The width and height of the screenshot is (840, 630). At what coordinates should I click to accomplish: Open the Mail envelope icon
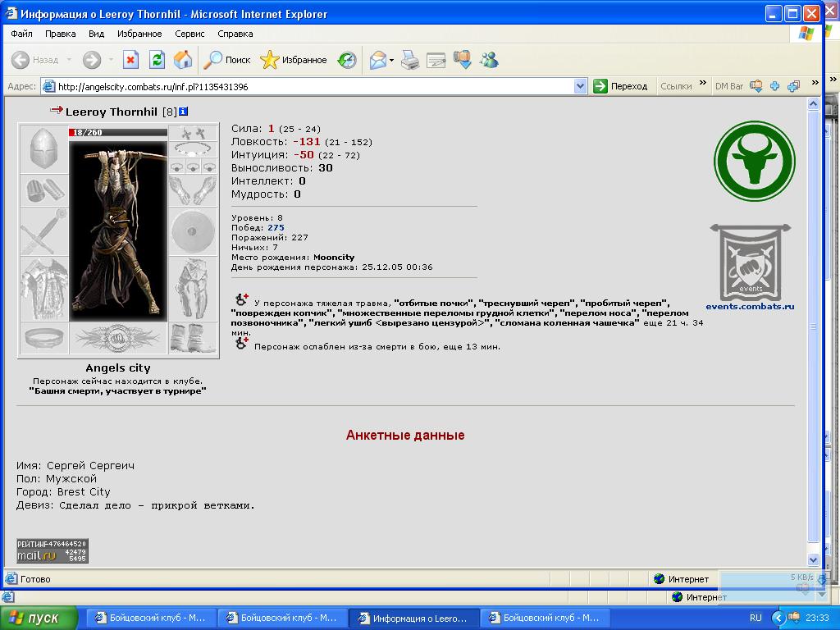pos(378,59)
